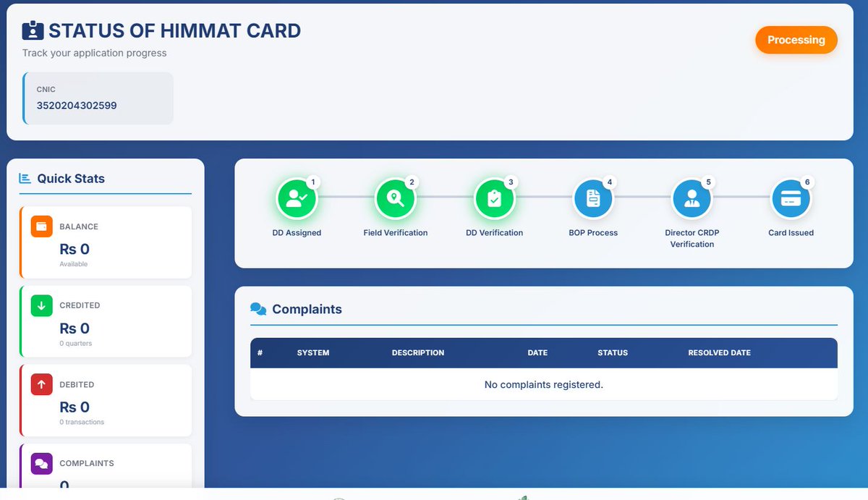The height and width of the screenshot is (500, 868).
Task: Click the '0 quarters' text
Action: point(76,344)
